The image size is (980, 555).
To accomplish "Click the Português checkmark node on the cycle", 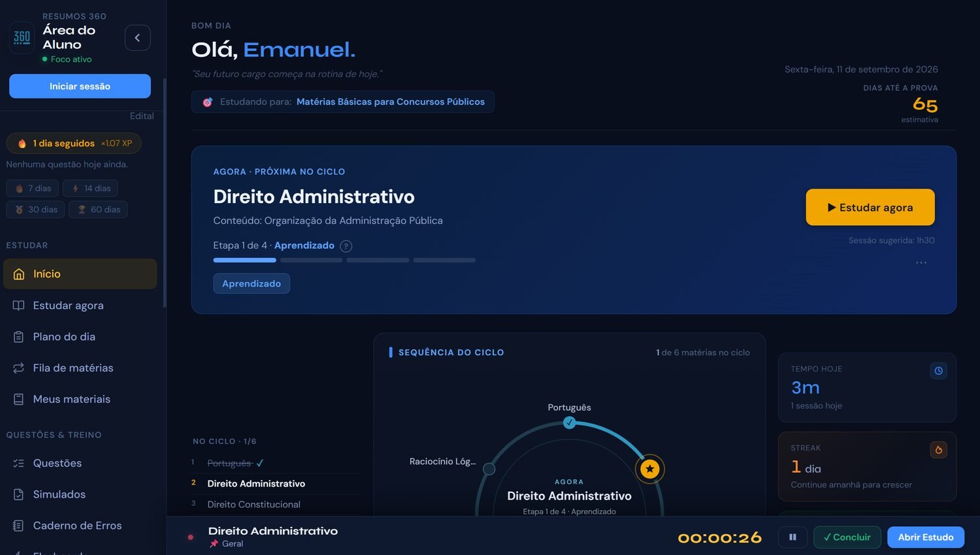I will pos(569,422).
